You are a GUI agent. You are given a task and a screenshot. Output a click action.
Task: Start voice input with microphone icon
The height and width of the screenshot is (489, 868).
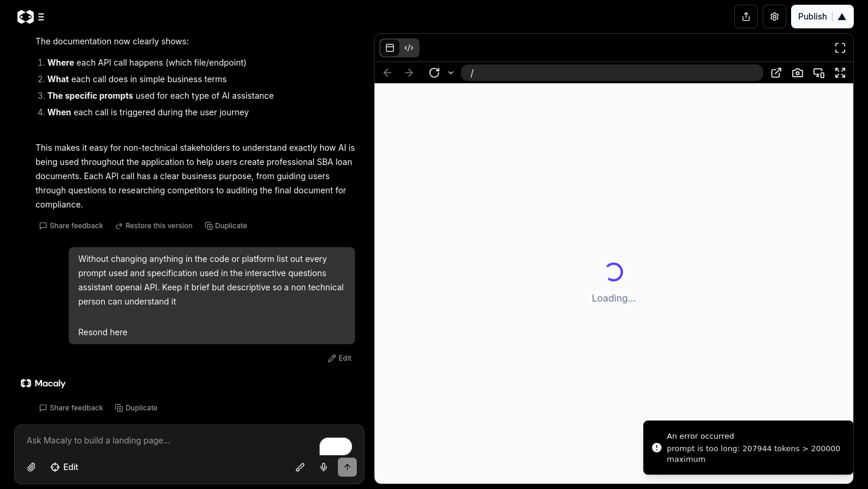(x=324, y=467)
